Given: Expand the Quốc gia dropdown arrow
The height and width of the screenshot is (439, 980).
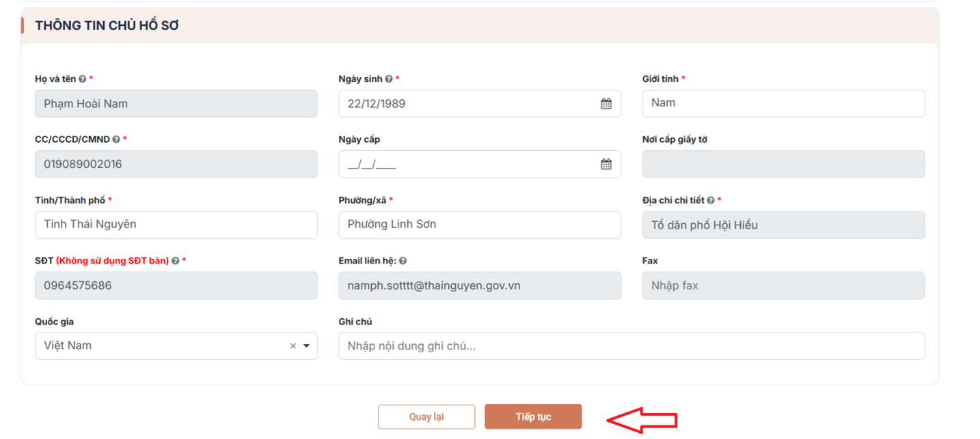Looking at the screenshot, I should [x=306, y=346].
